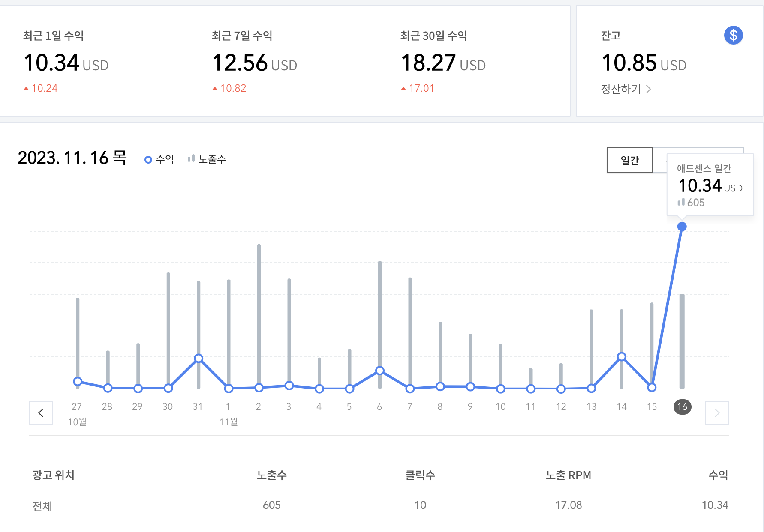Click the 최근 7일 수익 value 12.56
This screenshot has width=764, height=532.
pyautogui.click(x=240, y=63)
